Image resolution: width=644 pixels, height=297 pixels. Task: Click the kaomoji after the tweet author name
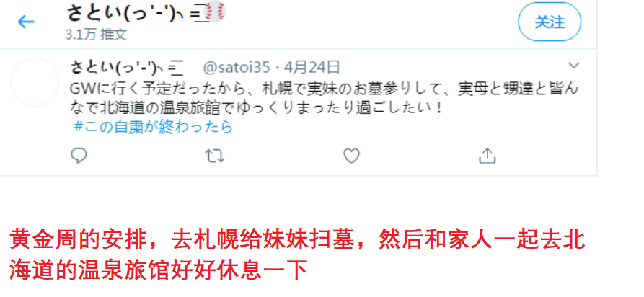(147, 67)
